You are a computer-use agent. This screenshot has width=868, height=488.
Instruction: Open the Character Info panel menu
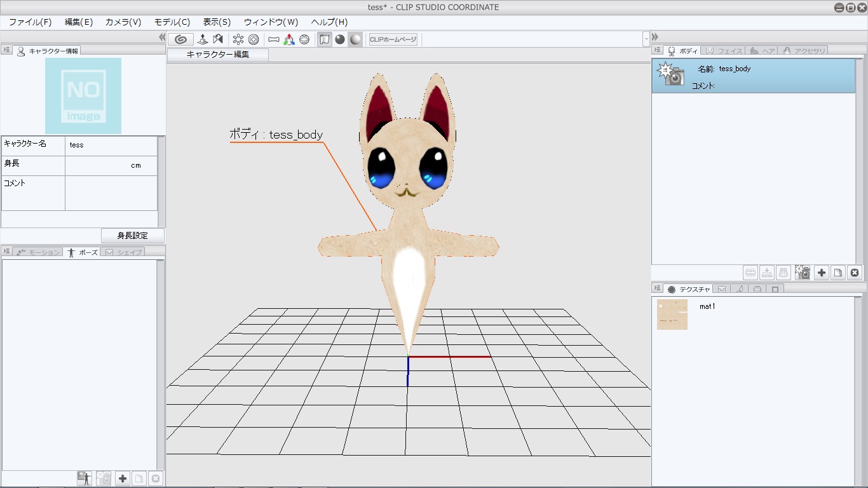coord(6,50)
